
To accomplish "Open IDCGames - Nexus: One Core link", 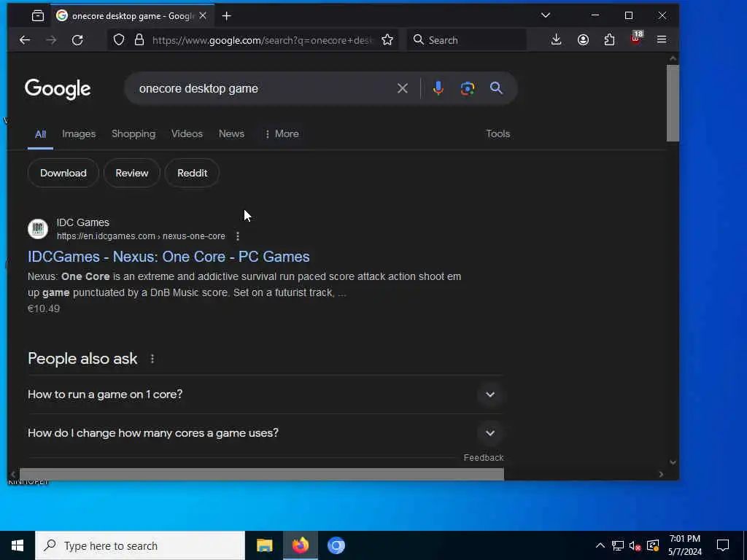I will 169,257.
